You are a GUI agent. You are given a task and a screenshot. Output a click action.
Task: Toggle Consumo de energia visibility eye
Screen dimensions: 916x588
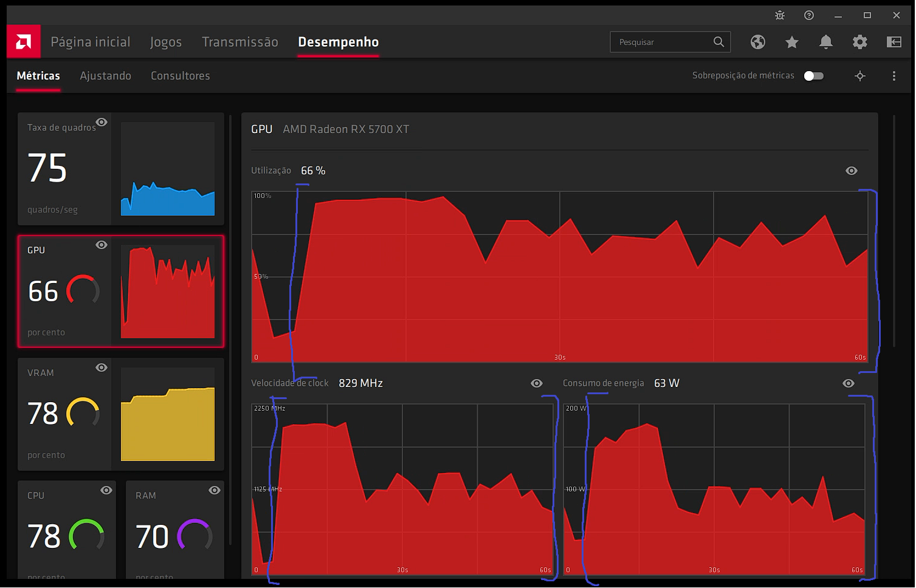849,383
